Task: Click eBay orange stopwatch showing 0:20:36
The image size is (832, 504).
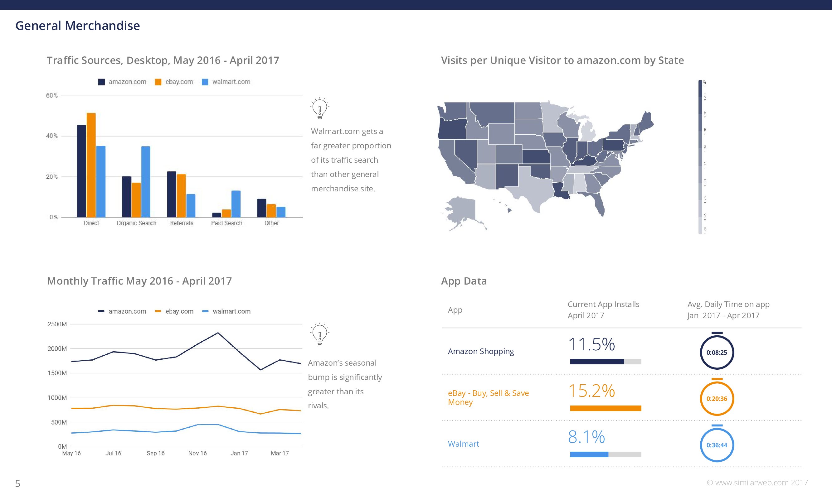Action: point(717,398)
